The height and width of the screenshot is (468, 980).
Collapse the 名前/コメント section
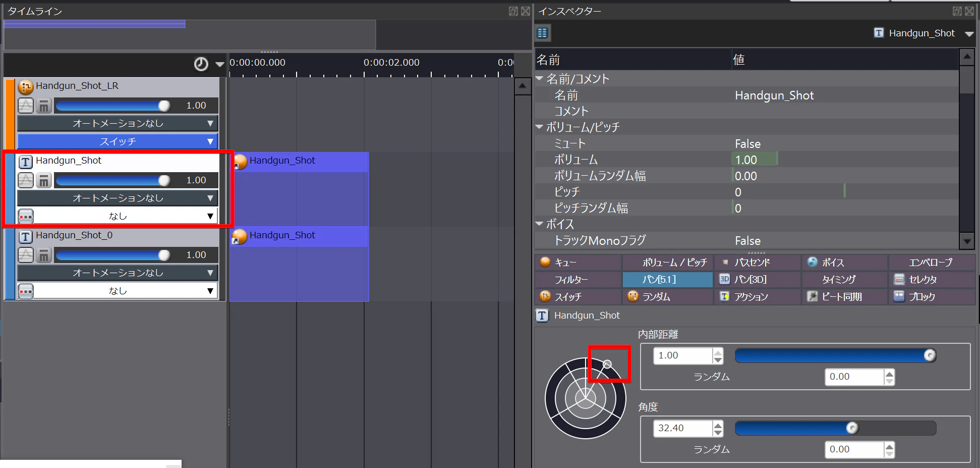540,78
